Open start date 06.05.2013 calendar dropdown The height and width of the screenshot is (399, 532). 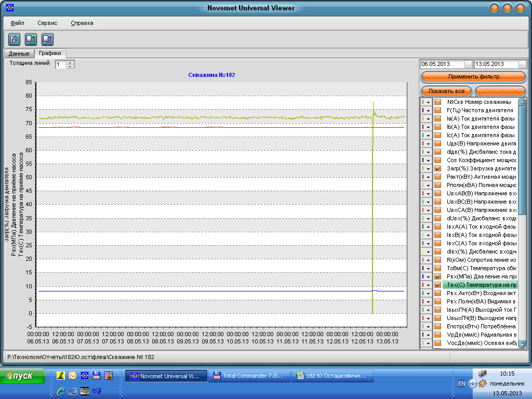click(468, 64)
